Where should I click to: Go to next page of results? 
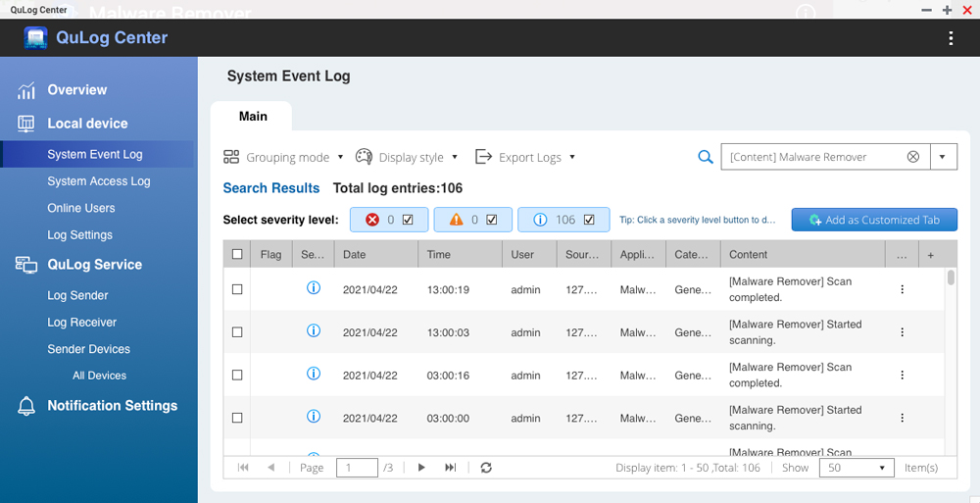pyautogui.click(x=421, y=468)
